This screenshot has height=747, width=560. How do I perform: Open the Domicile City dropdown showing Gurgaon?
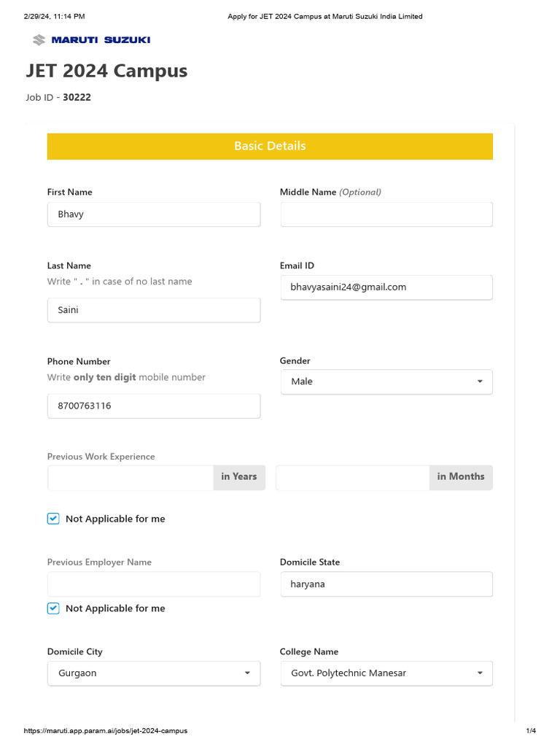pos(154,673)
